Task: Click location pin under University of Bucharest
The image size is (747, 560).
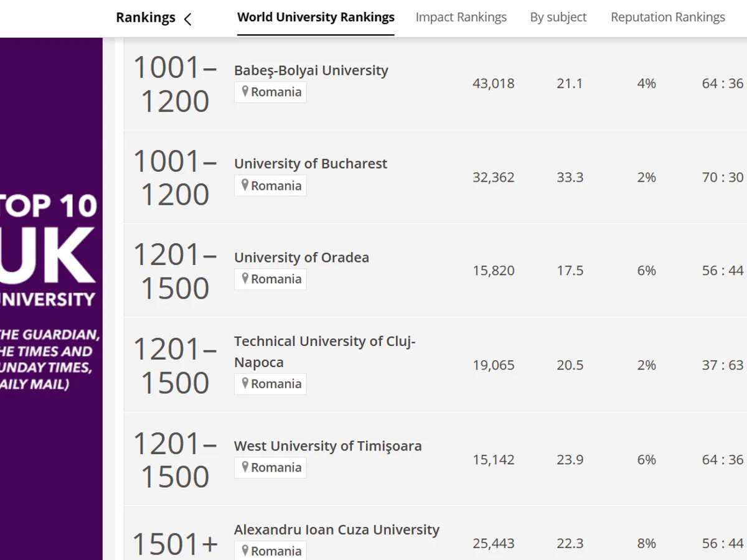Action: pos(245,185)
